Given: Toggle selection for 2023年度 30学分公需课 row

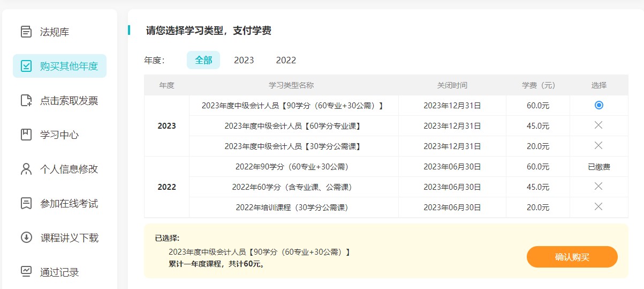Looking at the screenshot, I should (x=598, y=145).
